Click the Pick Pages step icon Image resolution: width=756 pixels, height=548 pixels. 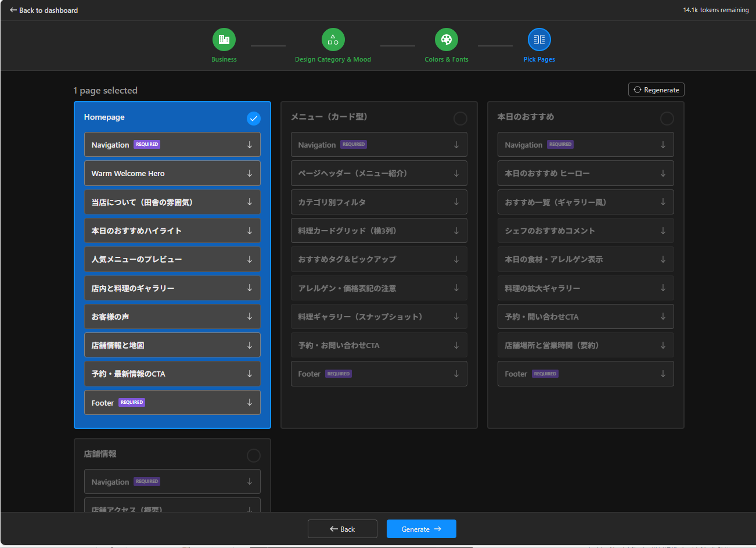539,40
